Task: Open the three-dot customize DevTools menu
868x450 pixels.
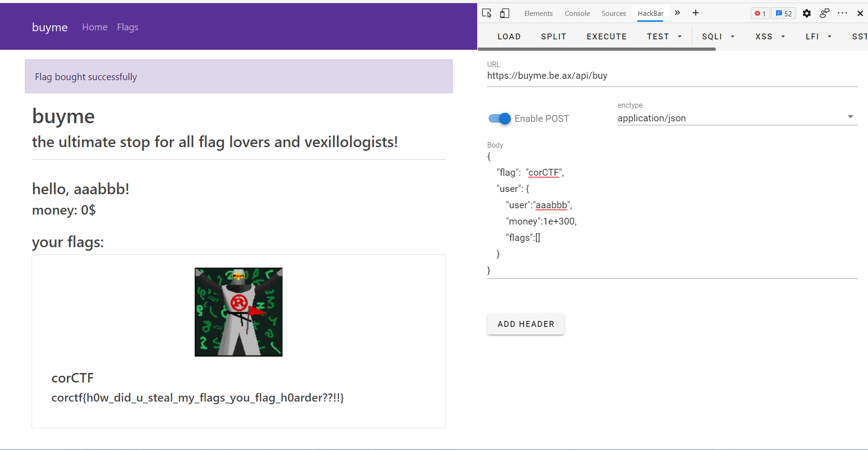Action: tap(842, 13)
